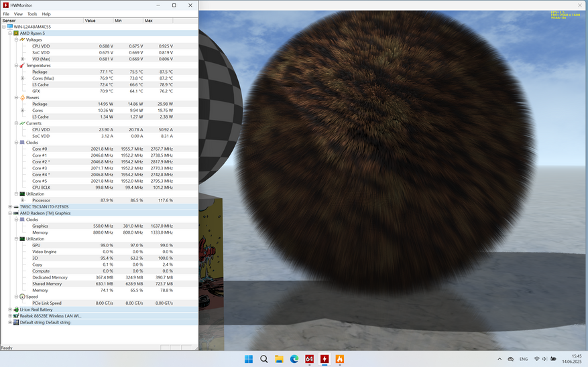Expand the TWSC TSC3AN1T0-F2T60S drive node
This screenshot has width=588, height=367.
pyautogui.click(x=10, y=207)
